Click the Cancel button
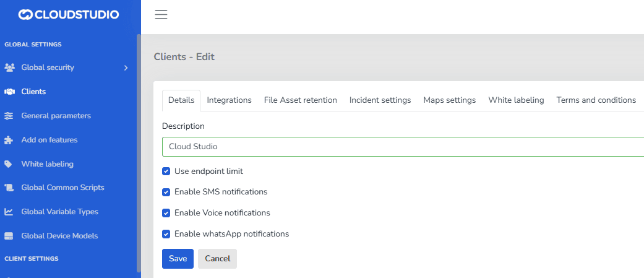This screenshot has height=278, width=644. (217, 259)
